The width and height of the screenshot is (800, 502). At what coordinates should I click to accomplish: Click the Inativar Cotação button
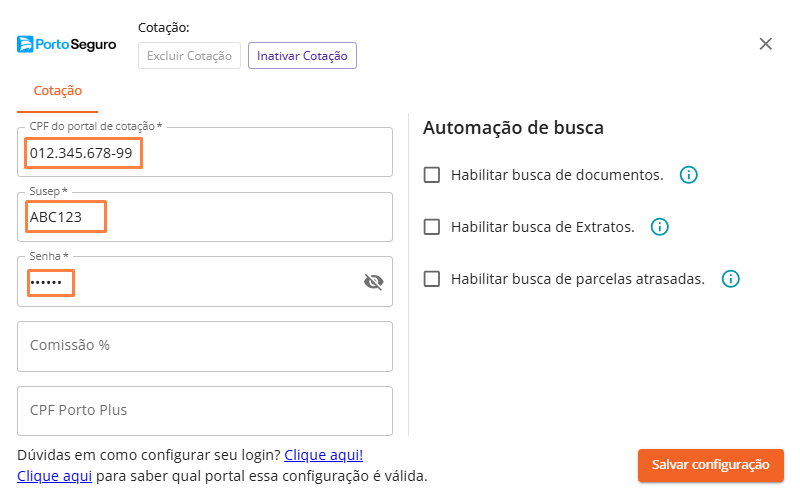tap(302, 56)
